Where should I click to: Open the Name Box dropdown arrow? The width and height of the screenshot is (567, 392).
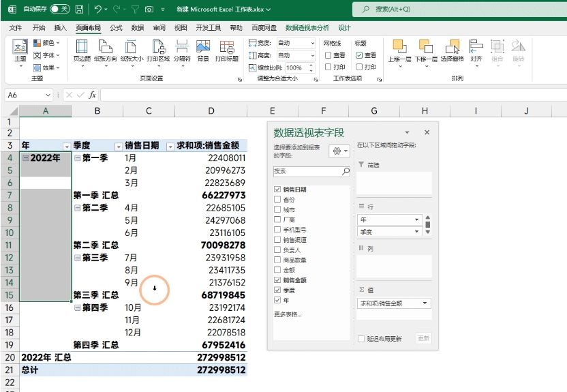click(48, 95)
